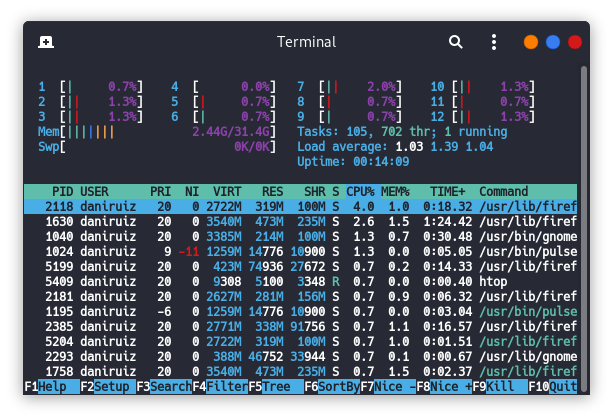Viewport: 613px width, 420px height.
Task: Click F4 Filter in footer bar
Action: pyautogui.click(x=220, y=386)
